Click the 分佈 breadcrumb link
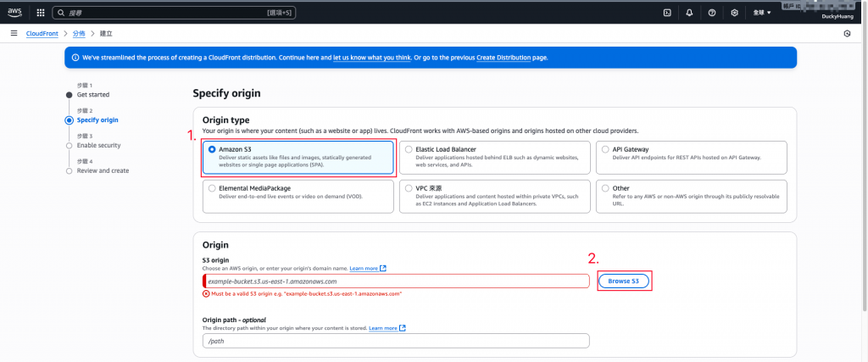 [x=79, y=34]
